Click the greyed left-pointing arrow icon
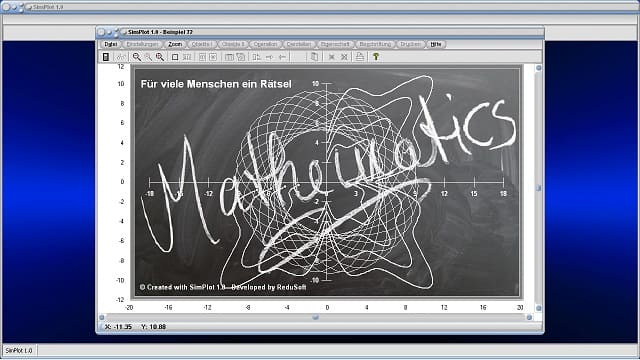This screenshot has height=360, width=640. [282, 57]
